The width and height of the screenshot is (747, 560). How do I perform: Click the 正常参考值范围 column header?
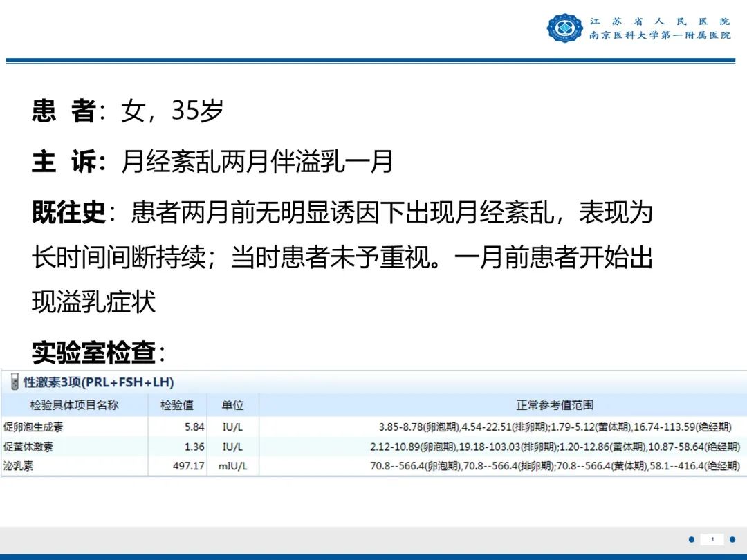point(555,405)
